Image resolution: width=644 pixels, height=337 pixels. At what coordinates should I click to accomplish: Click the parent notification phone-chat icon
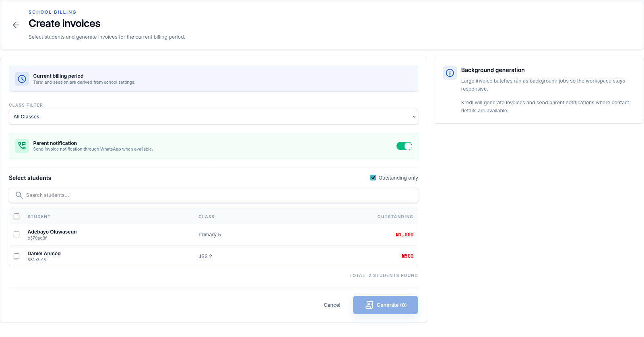pos(22,146)
